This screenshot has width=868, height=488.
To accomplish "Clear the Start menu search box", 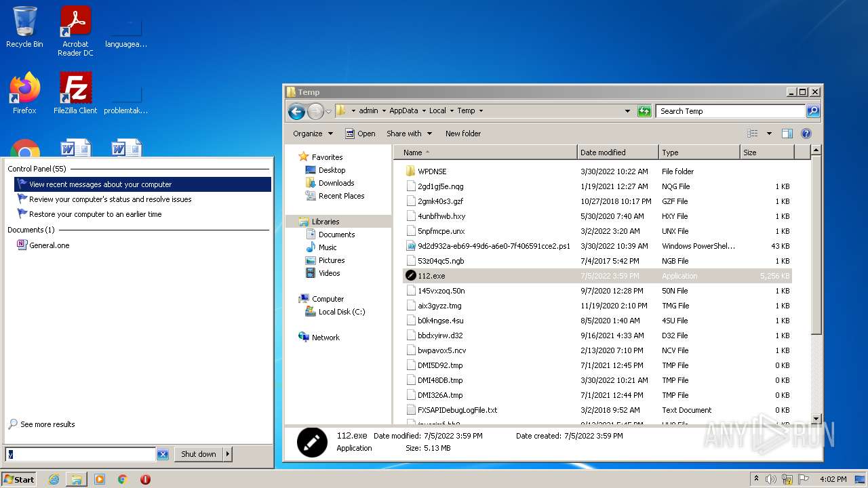I will click(163, 455).
